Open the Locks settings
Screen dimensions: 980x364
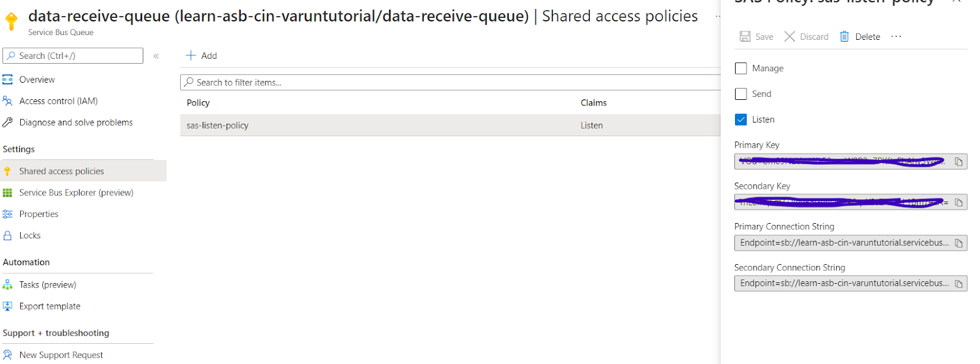coord(29,235)
